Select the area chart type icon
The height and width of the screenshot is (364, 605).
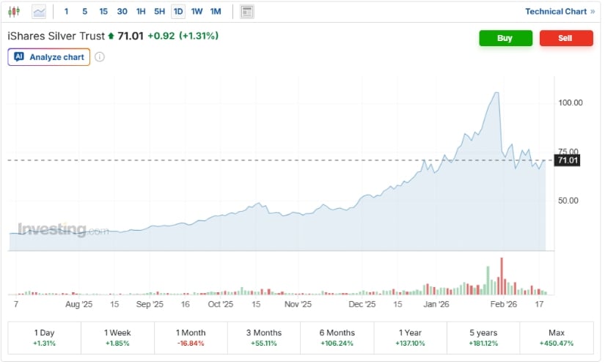39,12
